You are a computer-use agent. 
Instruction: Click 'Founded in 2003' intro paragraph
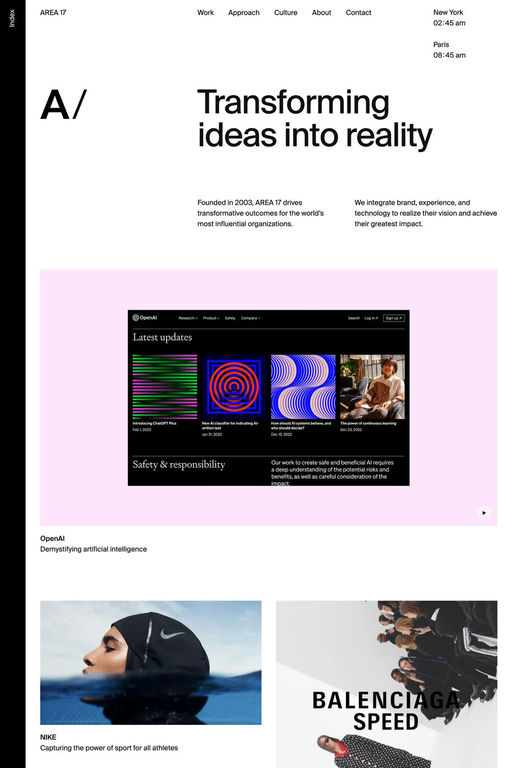pos(261,213)
